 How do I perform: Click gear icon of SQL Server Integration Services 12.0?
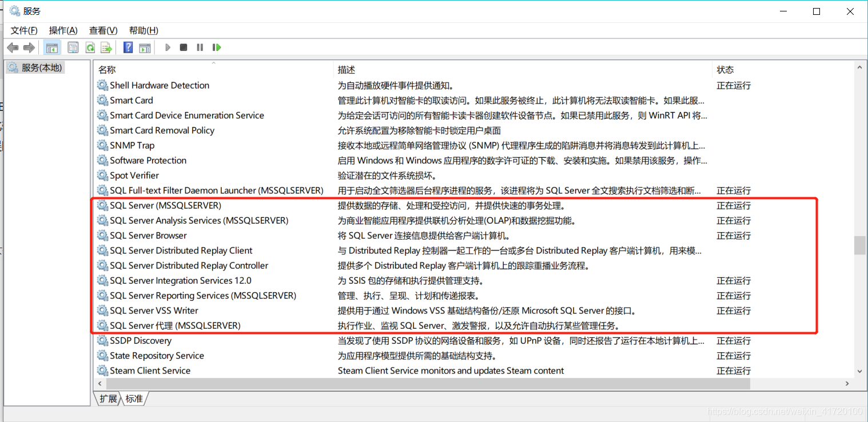tap(102, 280)
